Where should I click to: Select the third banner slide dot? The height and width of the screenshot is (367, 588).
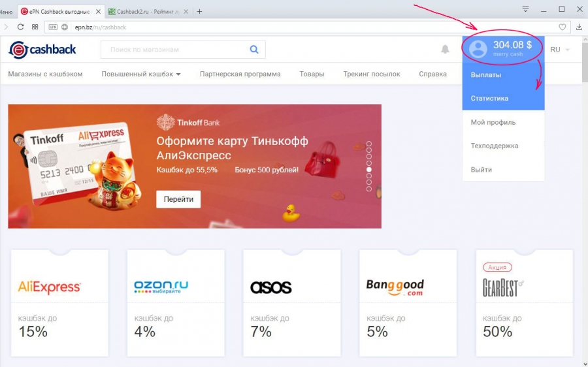click(x=369, y=156)
